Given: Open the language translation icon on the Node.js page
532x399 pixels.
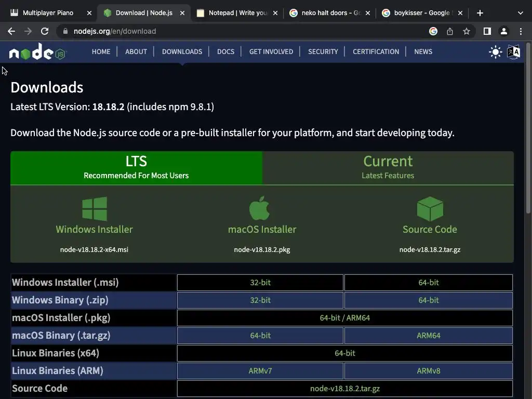Looking at the screenshot, I should pyautogui.click(x=513, y=52).
